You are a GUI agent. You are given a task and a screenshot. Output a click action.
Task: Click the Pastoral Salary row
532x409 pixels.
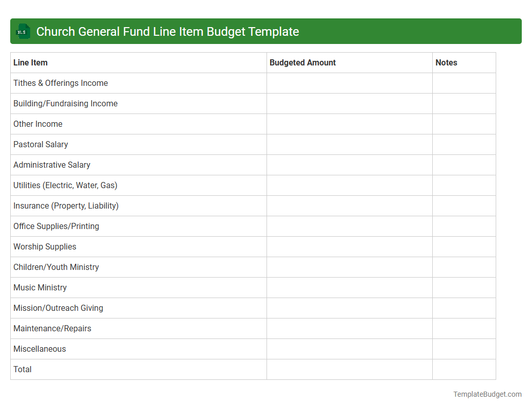tap(40, 144)
